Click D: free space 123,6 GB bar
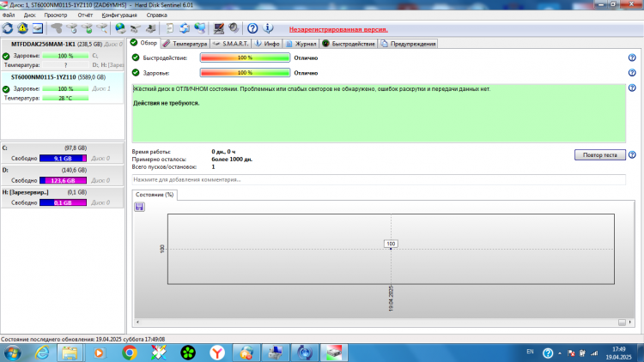 [63, 181]
